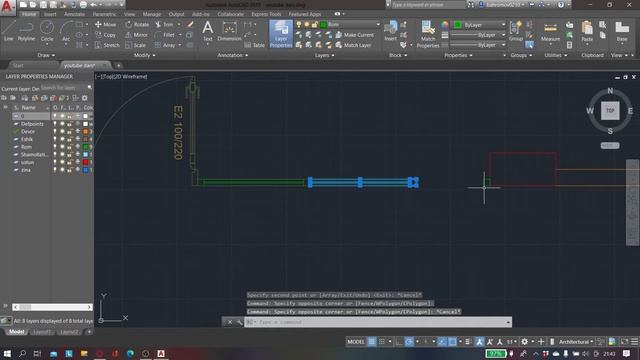Toggle On/Off bulb for Device layer

pos(55,131)
